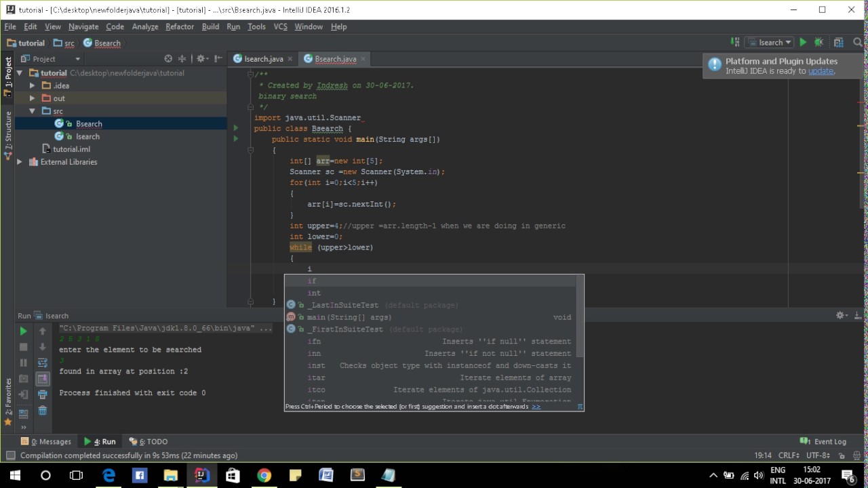Open the Navigate menu

[83, 26]
